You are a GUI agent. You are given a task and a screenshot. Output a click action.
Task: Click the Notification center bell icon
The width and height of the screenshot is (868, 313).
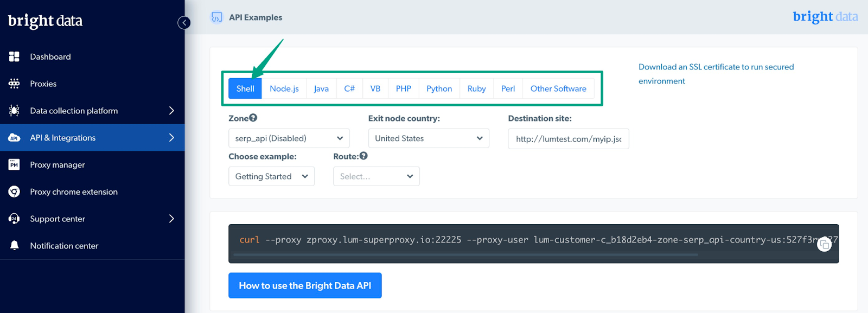click(x=14, y=246)
